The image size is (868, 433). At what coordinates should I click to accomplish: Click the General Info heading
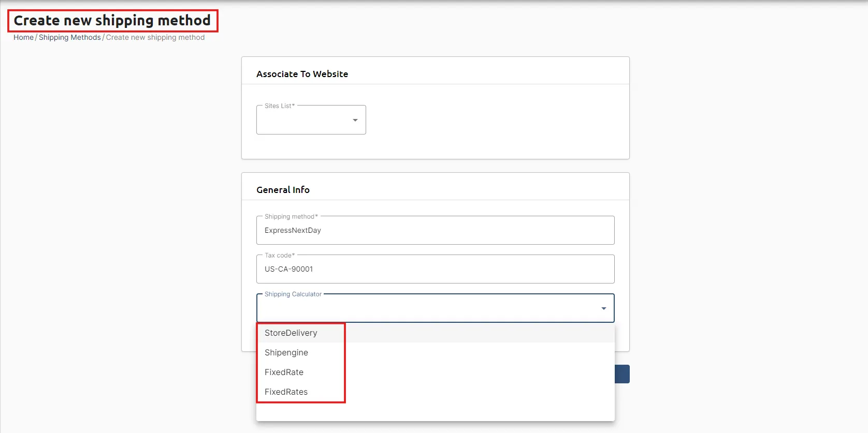[283, 190]
